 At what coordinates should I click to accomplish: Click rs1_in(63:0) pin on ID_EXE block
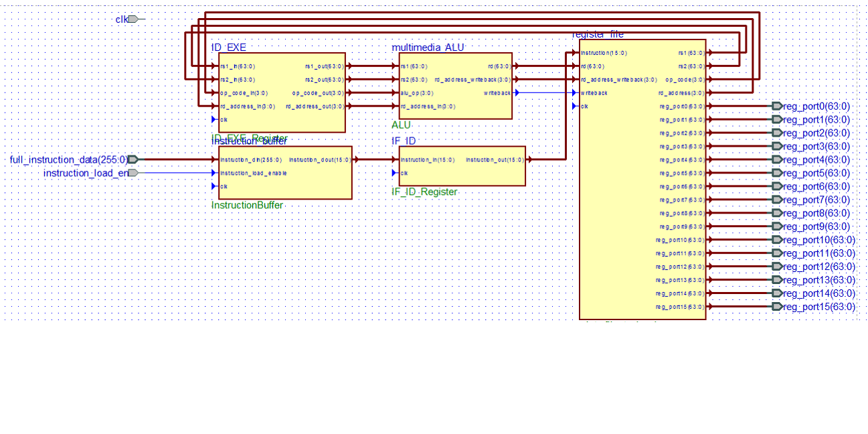(x=238, y=66)
